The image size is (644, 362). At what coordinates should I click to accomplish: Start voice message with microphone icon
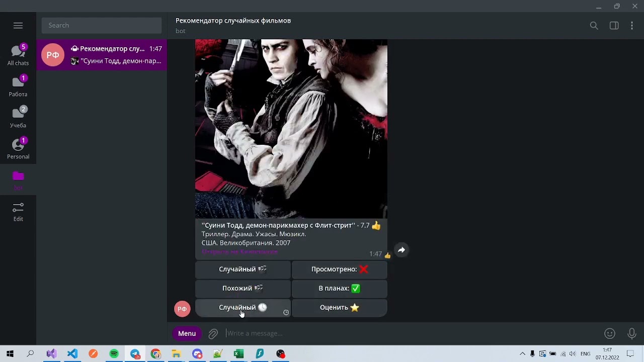coord(632,333)
